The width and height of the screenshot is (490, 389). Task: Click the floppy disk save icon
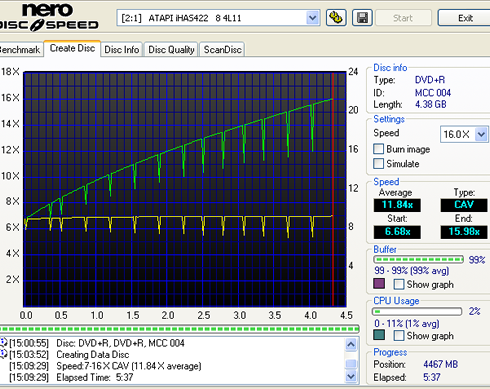362,18
